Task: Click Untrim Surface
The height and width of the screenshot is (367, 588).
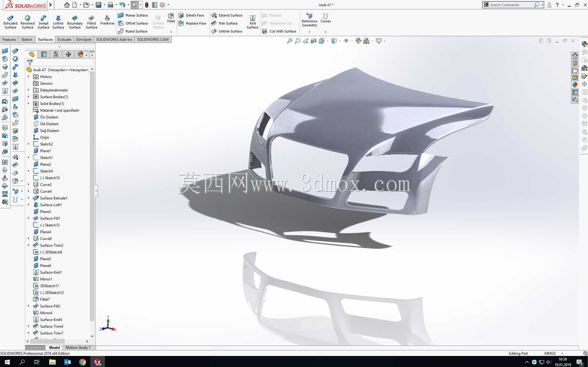Action: click(226, 31)
